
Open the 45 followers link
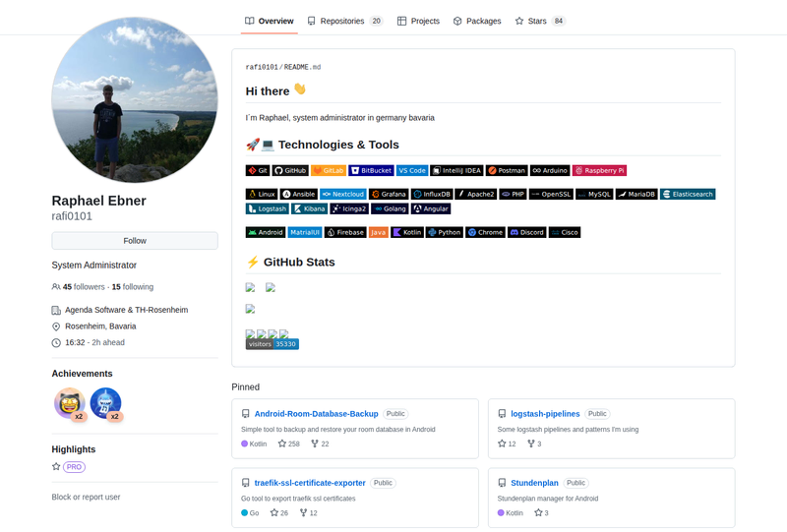tap(84, 287)
